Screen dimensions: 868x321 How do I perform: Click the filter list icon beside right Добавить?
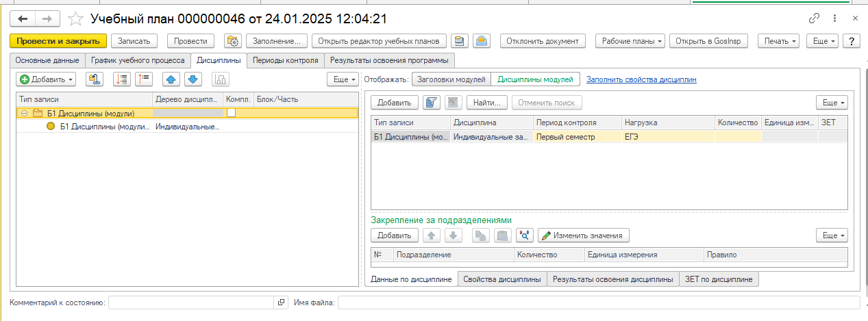tap(432, 103)
